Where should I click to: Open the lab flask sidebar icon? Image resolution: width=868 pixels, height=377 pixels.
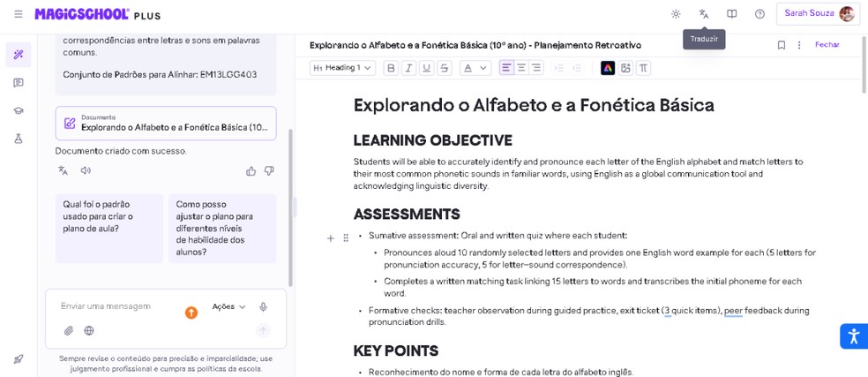[19, 139]
